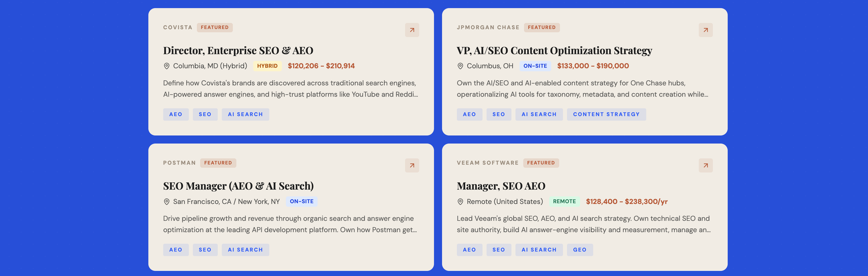The image size is (868, 276).
Task: Select the ON-SITE badge on Postman card
Action: [x=301, y=202]
